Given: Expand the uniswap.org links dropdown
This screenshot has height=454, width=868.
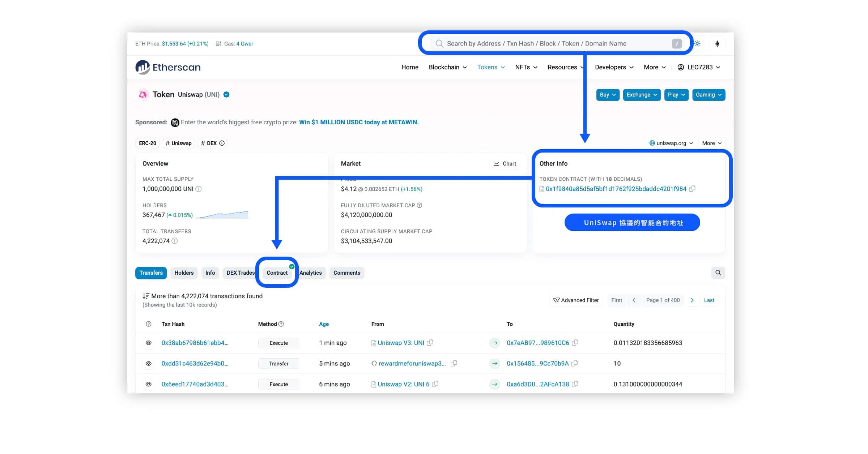Looking at the screenshot, I should [x=671, y=143].
